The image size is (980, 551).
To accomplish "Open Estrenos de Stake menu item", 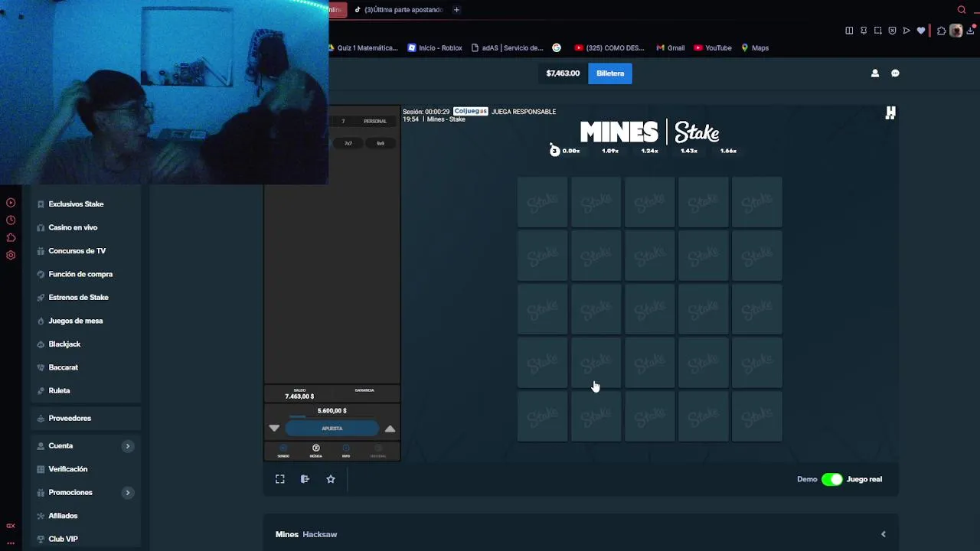I will (x=78, y=298).
